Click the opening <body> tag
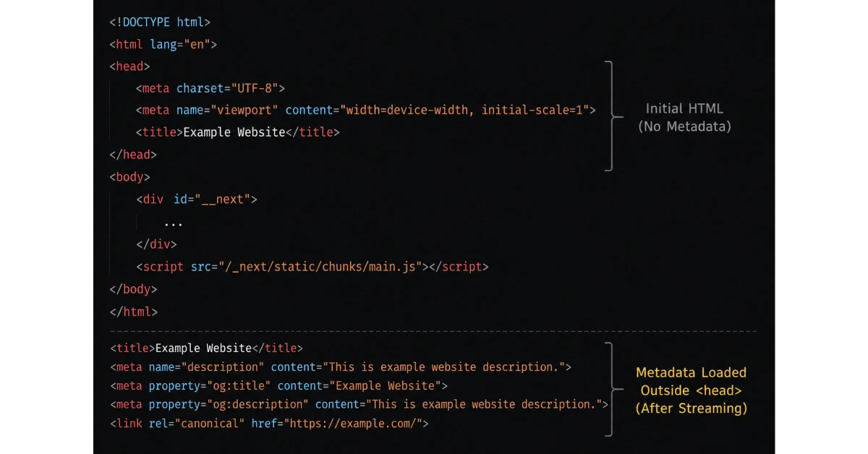 [x=129, y=176]
